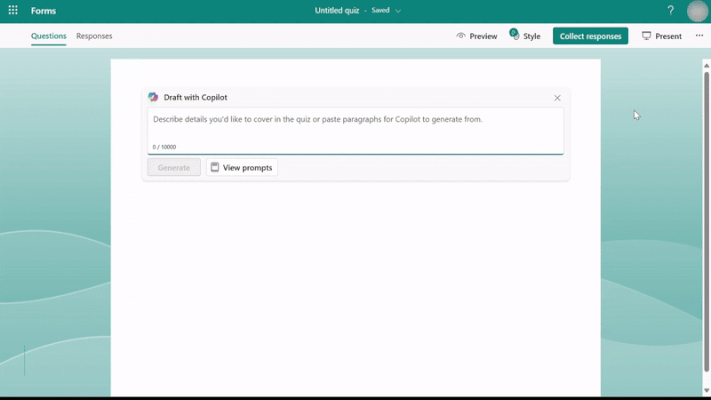711x400 pixels.
Task: Open the account profile avatar
Action: coord(697,11)
